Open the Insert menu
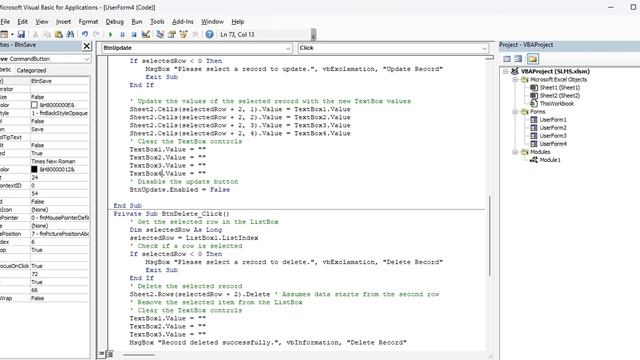The height and width of the screenshot is (360, 640). click(x=63, y=22)
